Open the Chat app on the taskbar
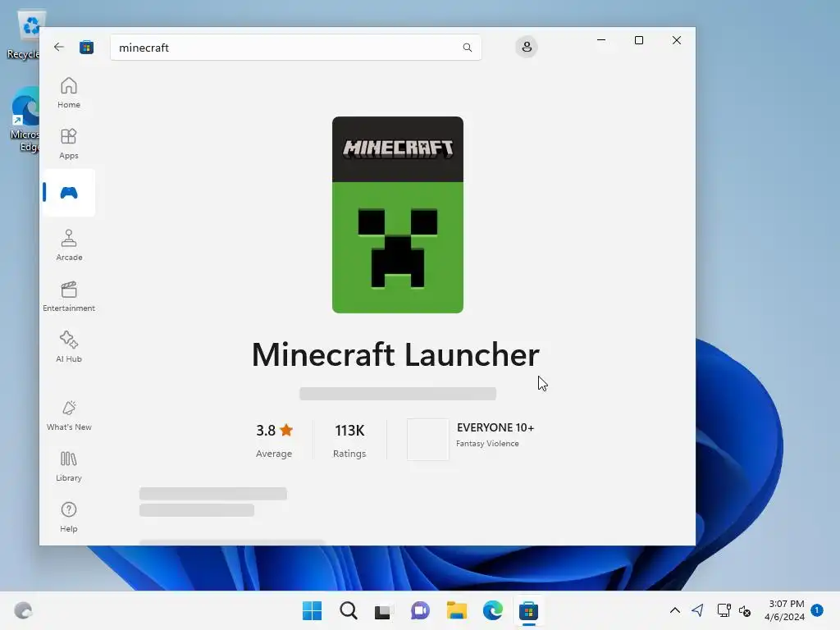Image resolution: width=840 pixels, height=630 pixels. tap(420, 610)
